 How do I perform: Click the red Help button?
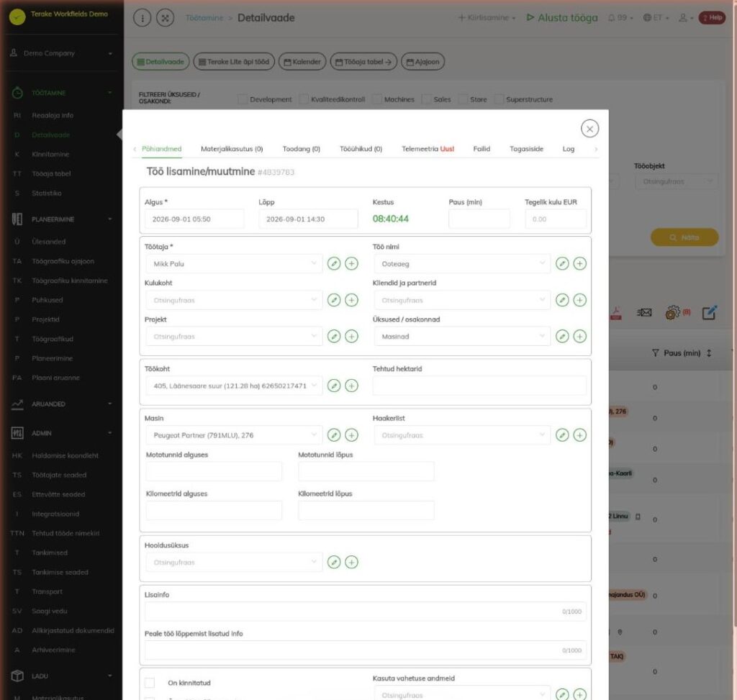point(712,18)
